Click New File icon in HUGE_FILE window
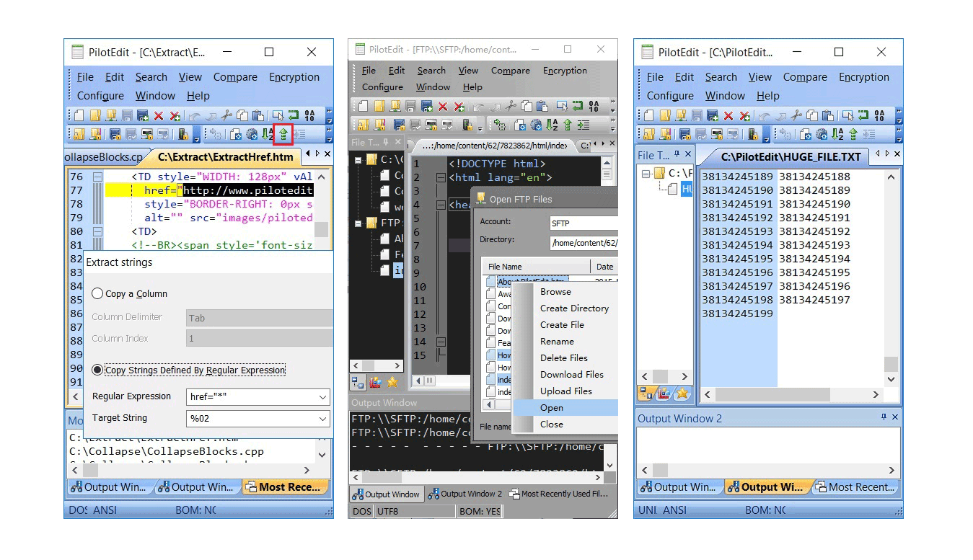This screenshot has width=973, height=560. pyautogui.click(x=649, y=115)
